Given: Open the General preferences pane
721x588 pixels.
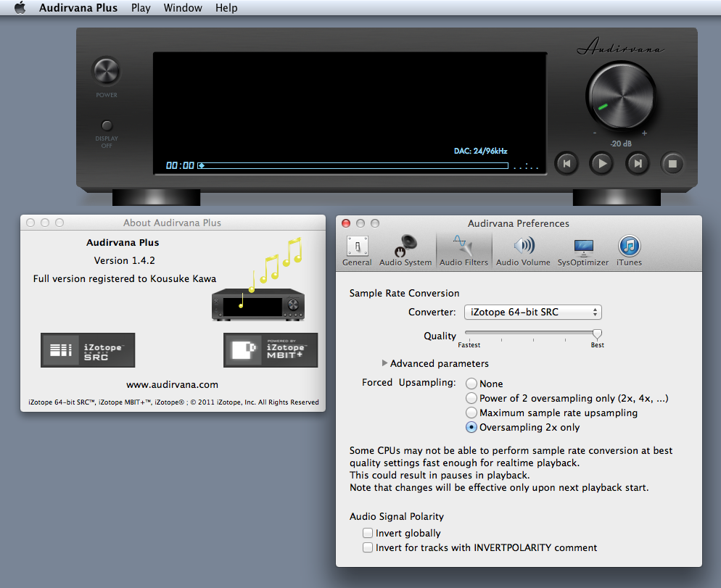Looking at the screenshot, I should click(357, 250).
